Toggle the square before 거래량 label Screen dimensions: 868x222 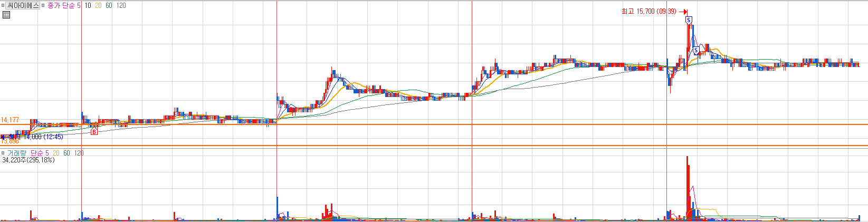pyautogui.click(x=3, y=153)
